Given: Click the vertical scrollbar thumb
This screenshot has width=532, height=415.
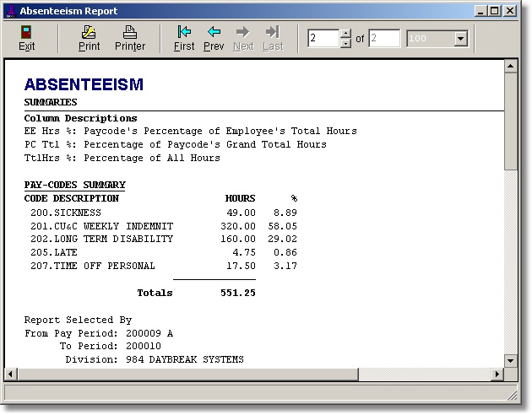Looking at the screenshot, I should 510,118.
